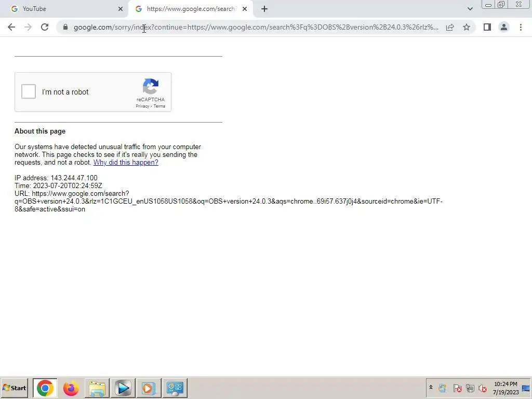Switch to the YouTube tab

pos(64,9)
